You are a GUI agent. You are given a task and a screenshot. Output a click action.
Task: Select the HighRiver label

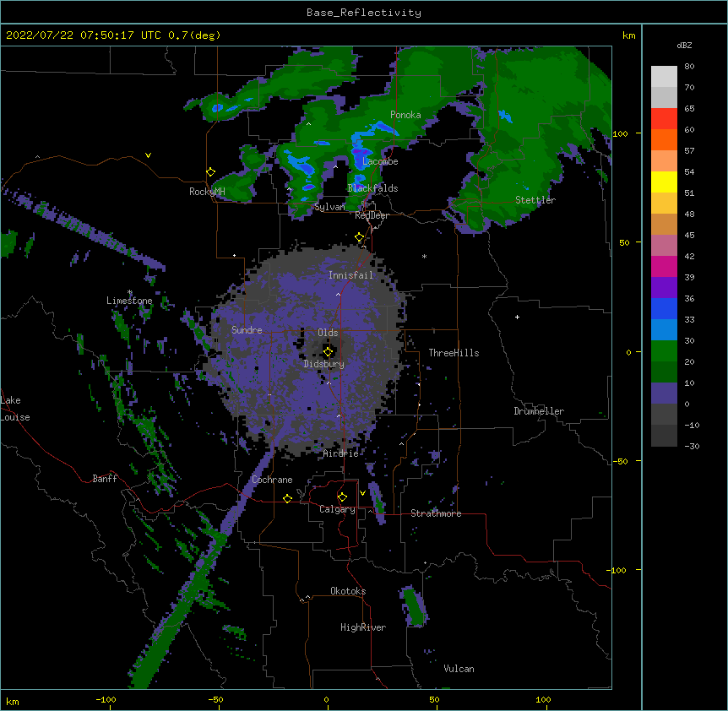pos(363,627)
